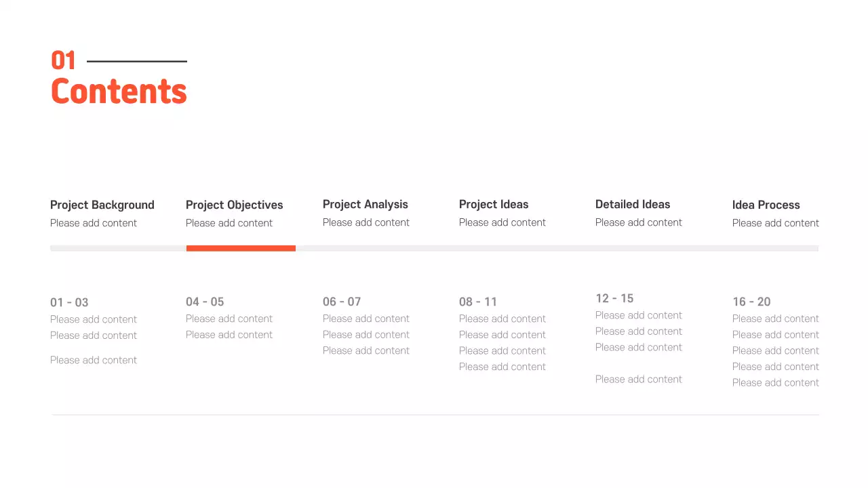This screenshot has width=868, height=488.
Task: Select the thin divider line at slide bottom
Action: 435,414
